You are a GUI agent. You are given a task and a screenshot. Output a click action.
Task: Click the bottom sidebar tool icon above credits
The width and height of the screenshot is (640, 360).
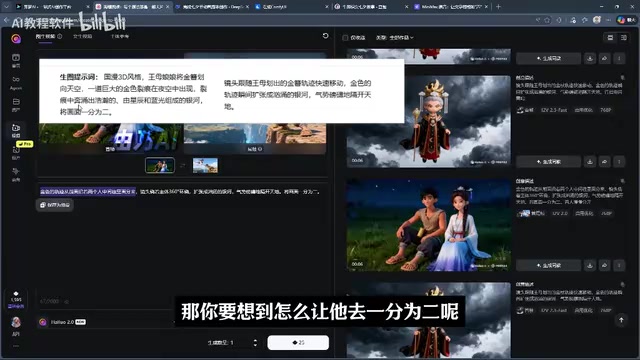coord(16,174)
